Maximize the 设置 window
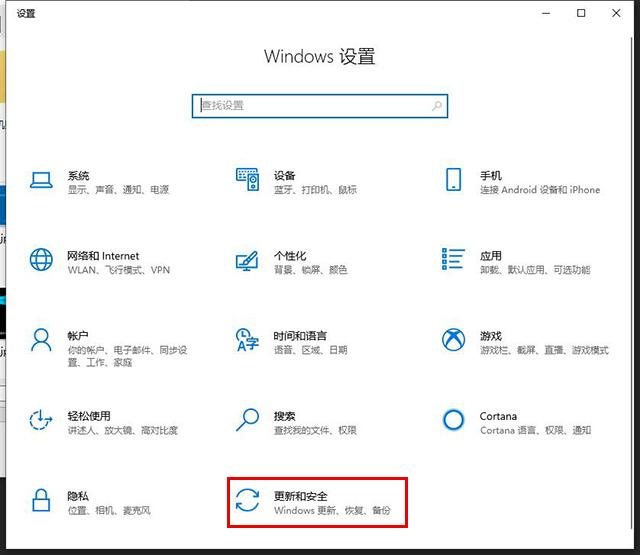This screenshot has height=555, width=640. [x=581, y=13]
